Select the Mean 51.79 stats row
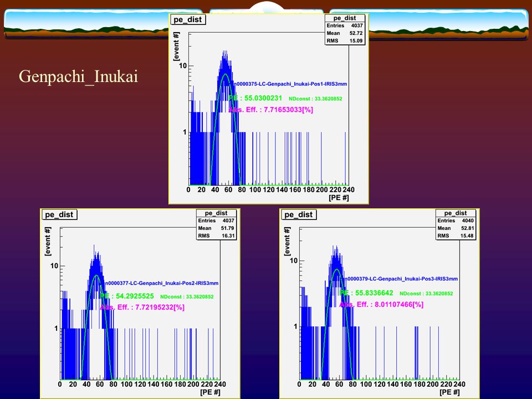Image resolution: width=532 pixels, height=399 pixels. [x=217, y=228]
